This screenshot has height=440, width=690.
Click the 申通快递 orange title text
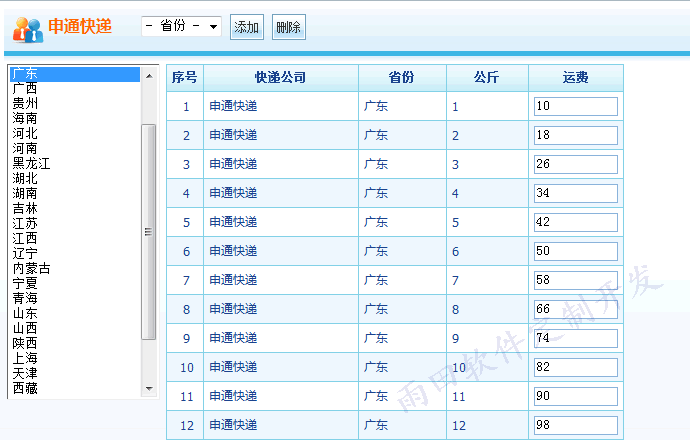[x=80, y=26]
